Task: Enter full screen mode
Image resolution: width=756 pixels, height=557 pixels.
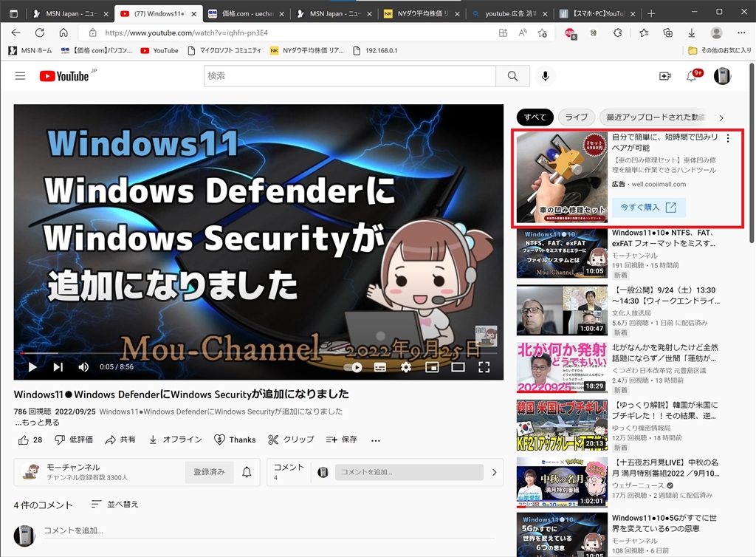Action: (484, 367)
